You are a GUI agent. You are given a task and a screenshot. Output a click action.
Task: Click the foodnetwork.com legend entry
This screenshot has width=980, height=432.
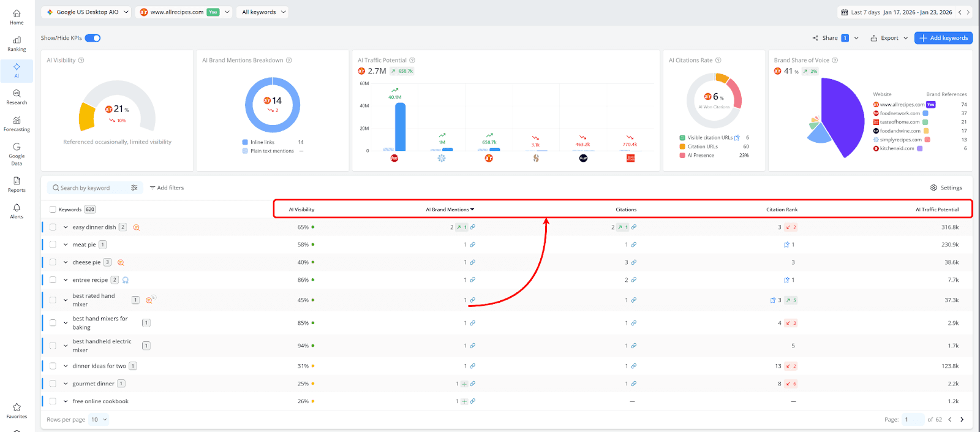click(900, 113)
